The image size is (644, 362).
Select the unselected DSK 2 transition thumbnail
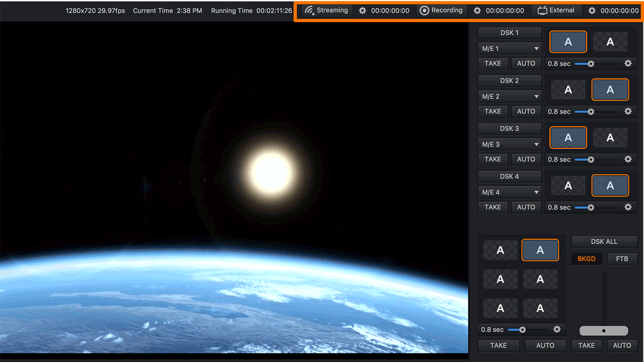tap(568, 90)
